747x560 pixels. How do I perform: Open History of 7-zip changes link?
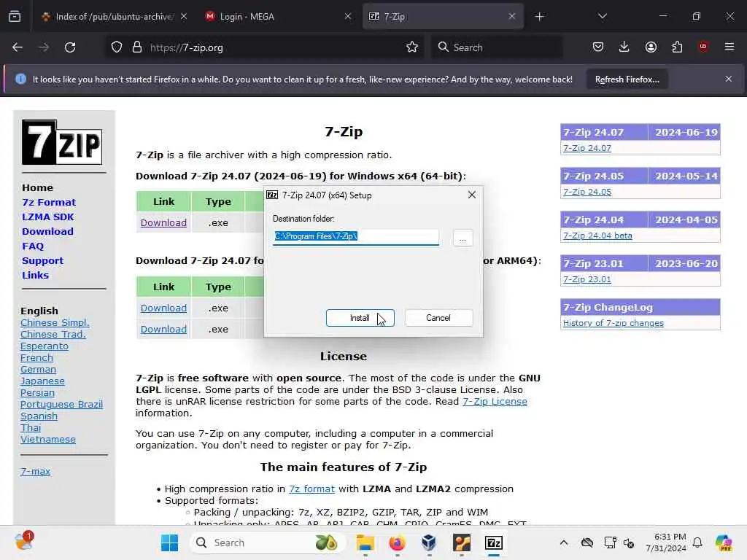pyautogui.click(x=613, y=323)
